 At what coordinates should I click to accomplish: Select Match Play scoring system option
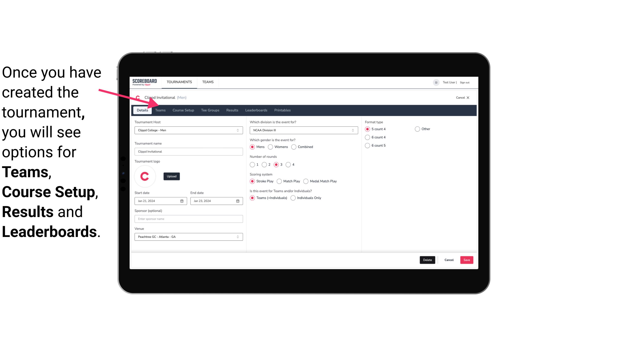(x=279, y=181)
